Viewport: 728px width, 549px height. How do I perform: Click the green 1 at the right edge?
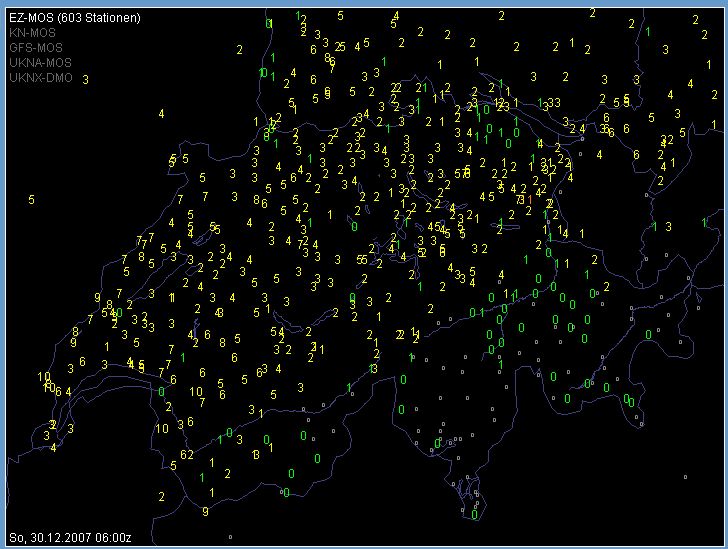(704, 221)
